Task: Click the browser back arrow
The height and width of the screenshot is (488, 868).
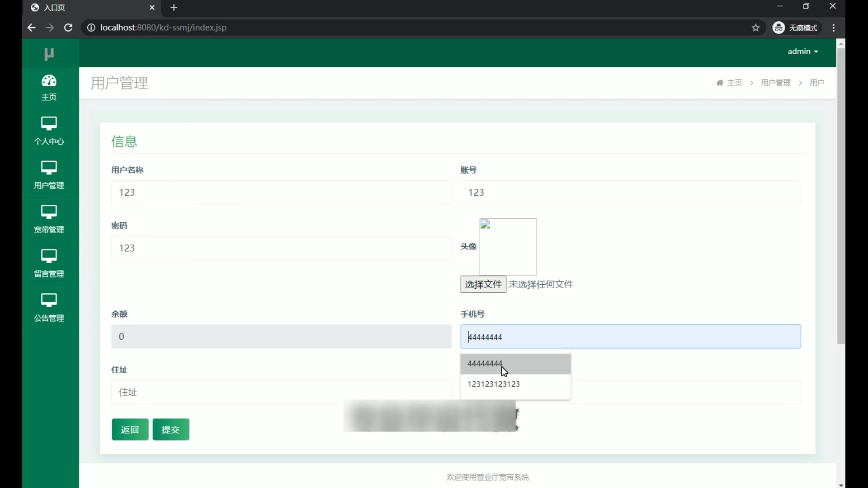Action: tap(31, 28)
